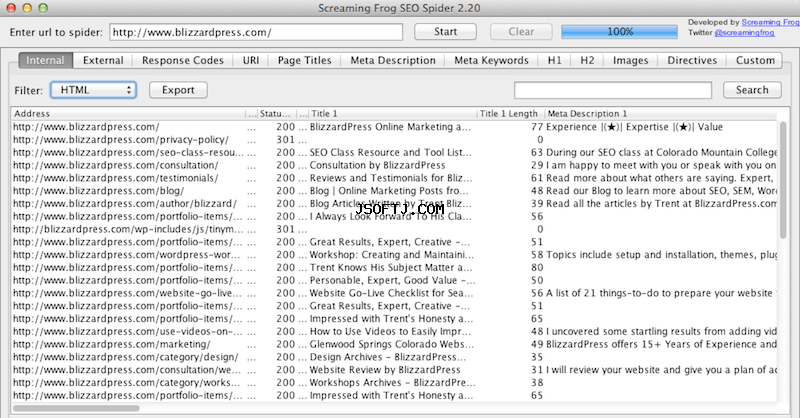Select the consultation/we... URL row
This screenshot has width=800, height=418.
click(x=394, y=370)
